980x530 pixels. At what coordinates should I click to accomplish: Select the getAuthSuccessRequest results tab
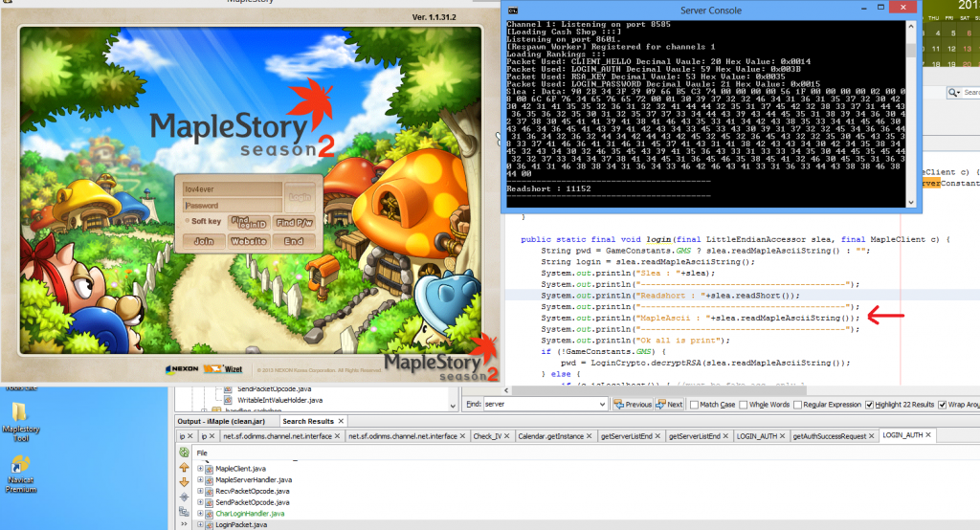(832, 436)
